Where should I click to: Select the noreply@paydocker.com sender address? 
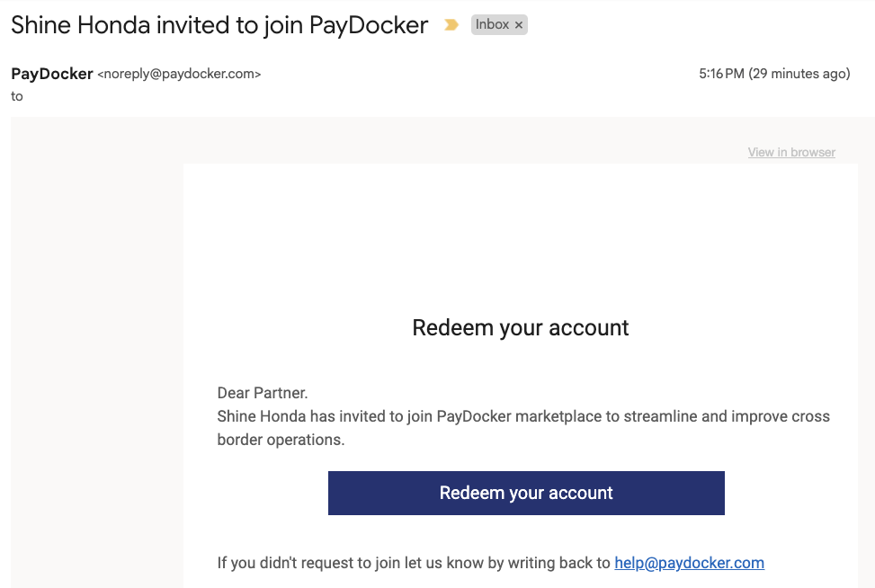click(179, 74)
